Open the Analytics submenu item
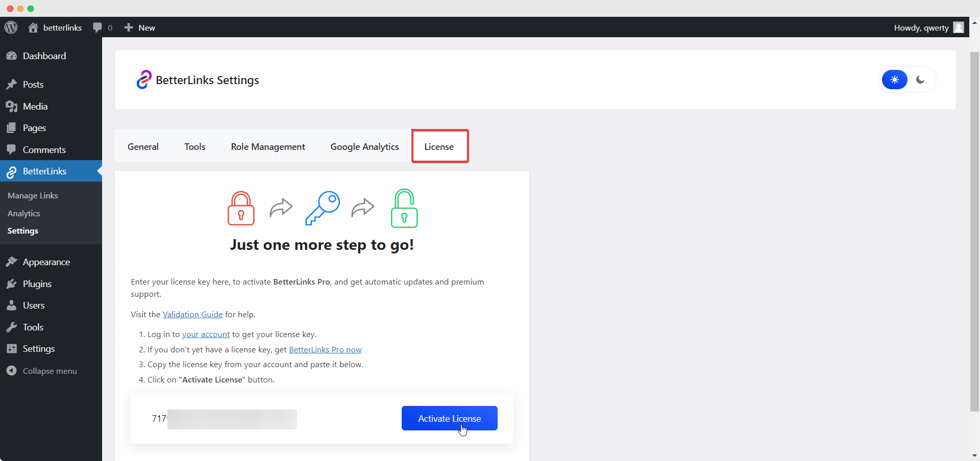The width and height of the screenshot is (980, 461). pyautogui.click(x=24, y=214)
